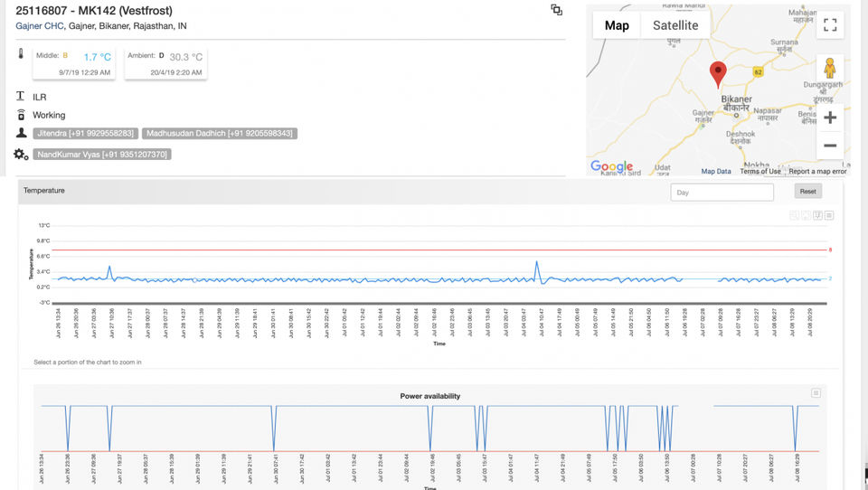Open the temperature chart menu icon
The image size is (868, 490).
tap(829, 215)
